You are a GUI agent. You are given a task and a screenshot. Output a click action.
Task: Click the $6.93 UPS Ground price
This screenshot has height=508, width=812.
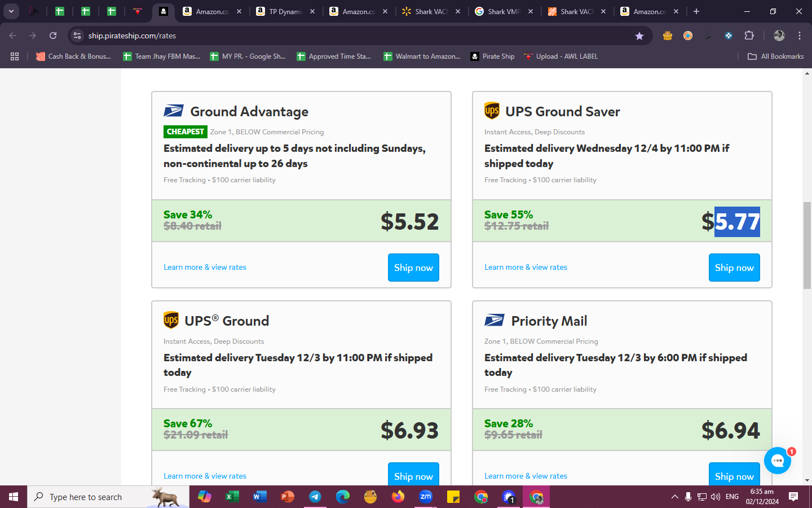tap(409, 430)
